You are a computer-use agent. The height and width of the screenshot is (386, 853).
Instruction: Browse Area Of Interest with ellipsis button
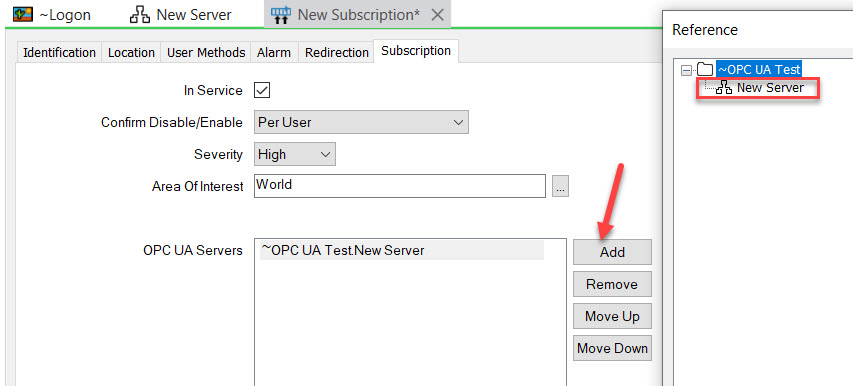click(560, 186)
